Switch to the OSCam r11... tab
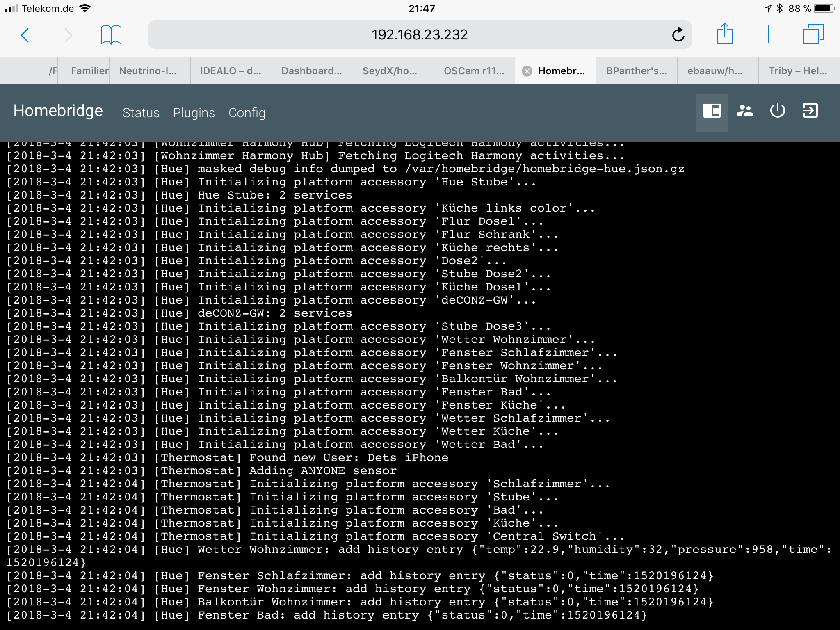Viewport: 840px width, 630px height. pos(474,71)
